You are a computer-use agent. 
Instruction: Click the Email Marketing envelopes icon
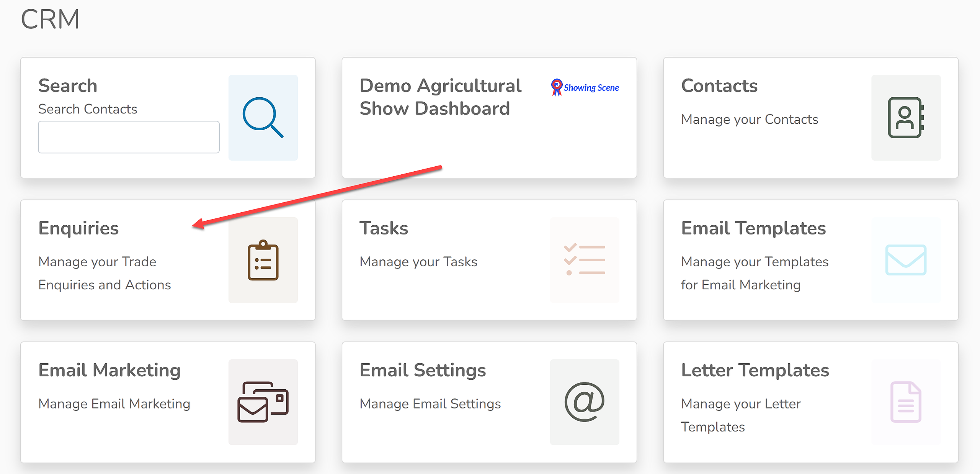(263, 402)
